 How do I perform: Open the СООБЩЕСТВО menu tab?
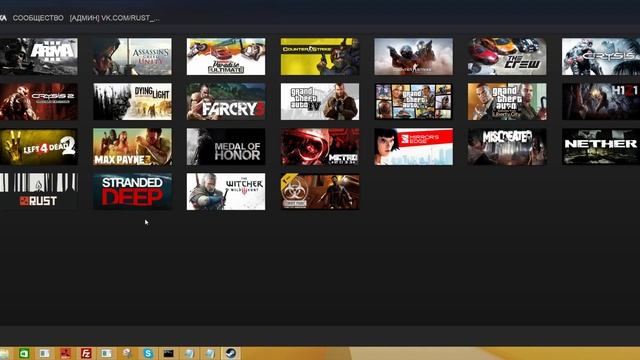pos(38,18)
